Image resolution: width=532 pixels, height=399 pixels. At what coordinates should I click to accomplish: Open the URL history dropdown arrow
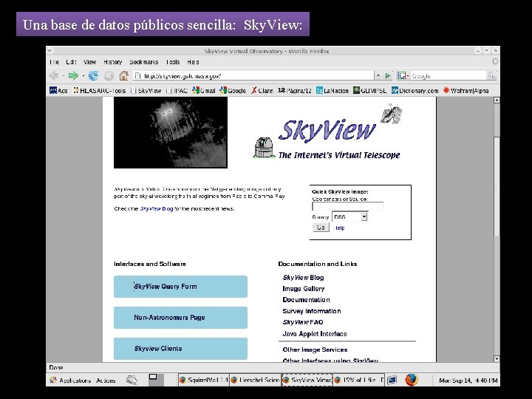378,75
